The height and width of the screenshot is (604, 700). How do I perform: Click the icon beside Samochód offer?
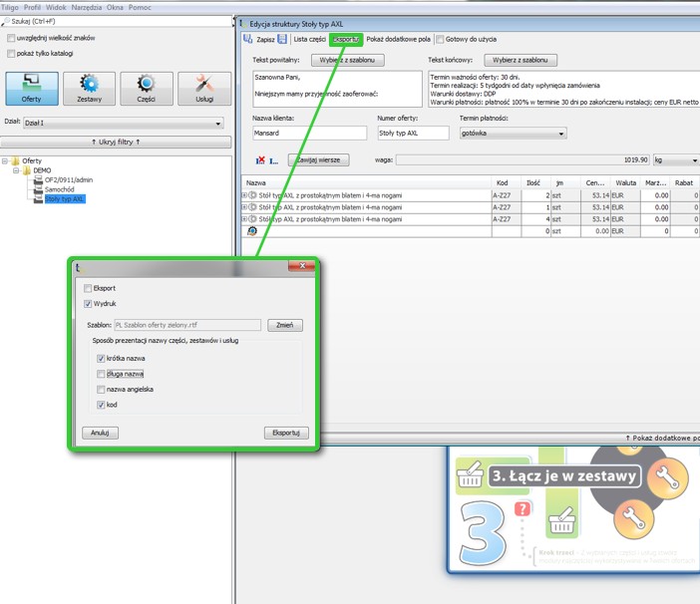39,189
